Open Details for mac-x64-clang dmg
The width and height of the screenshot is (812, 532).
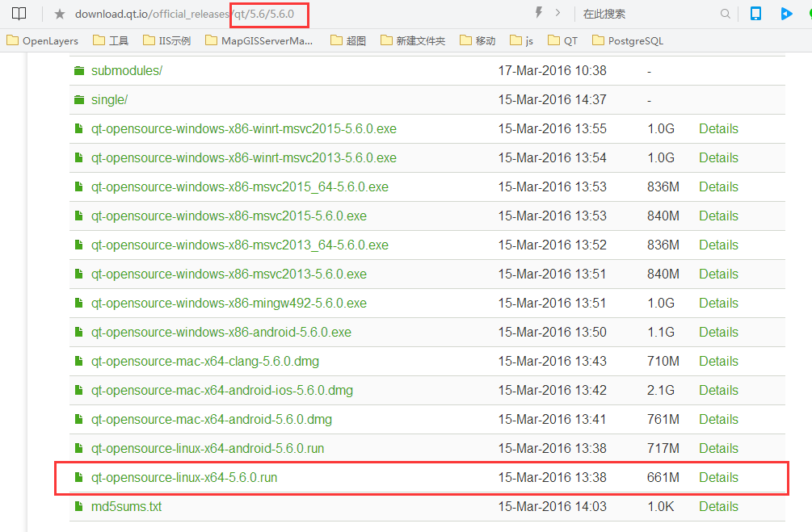point(718,361)
